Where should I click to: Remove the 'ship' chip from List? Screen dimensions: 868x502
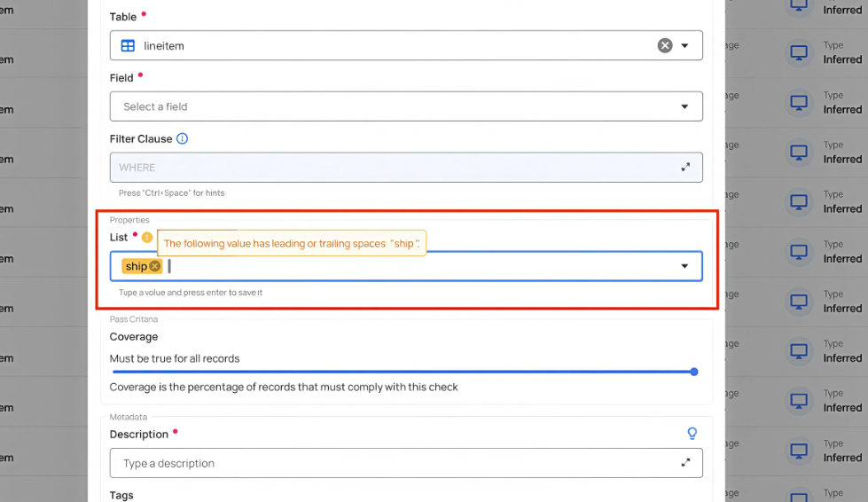click(x=155, y=266)
